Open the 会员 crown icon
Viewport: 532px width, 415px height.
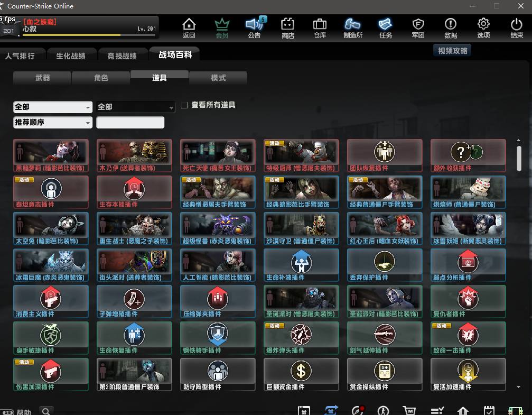tap(222, 28)
